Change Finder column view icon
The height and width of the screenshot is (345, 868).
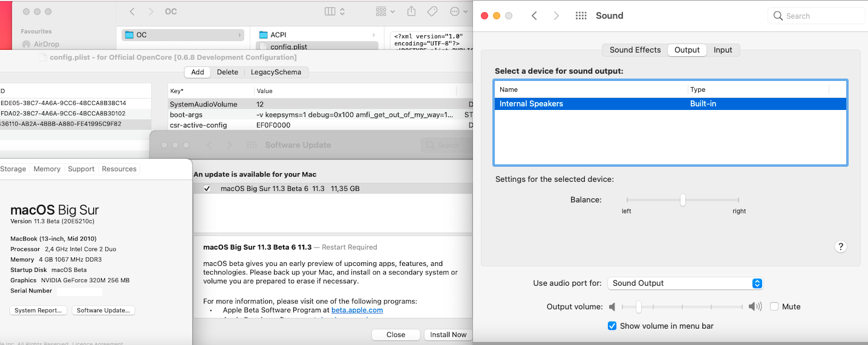click(x=334, y=11)
